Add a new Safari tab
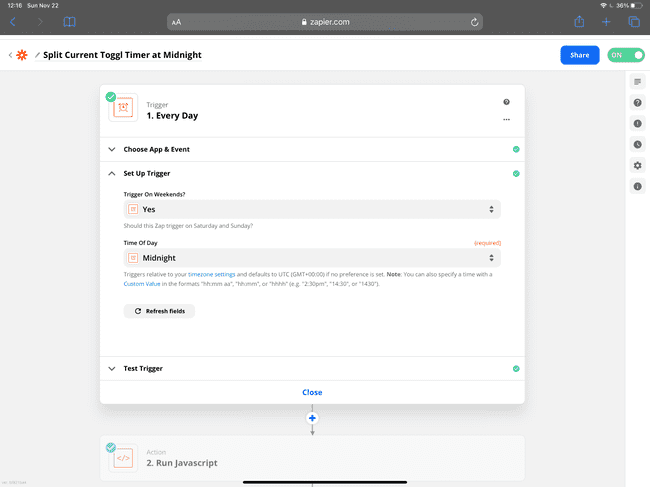Image resolution: width=650 pixels, height=487 pixels. coord(606,22)
